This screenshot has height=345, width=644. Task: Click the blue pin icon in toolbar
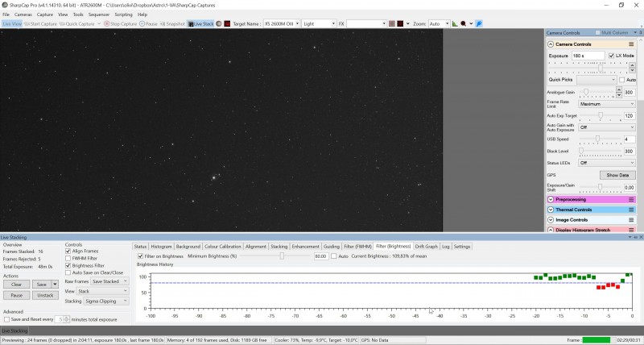click(x=479, y=24)
